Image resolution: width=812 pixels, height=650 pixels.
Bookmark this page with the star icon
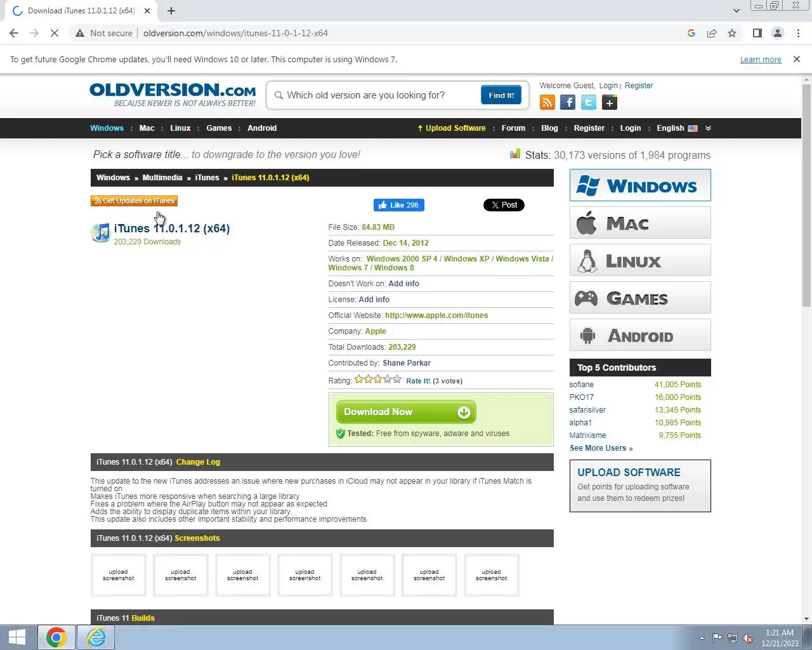coord(732,33)
